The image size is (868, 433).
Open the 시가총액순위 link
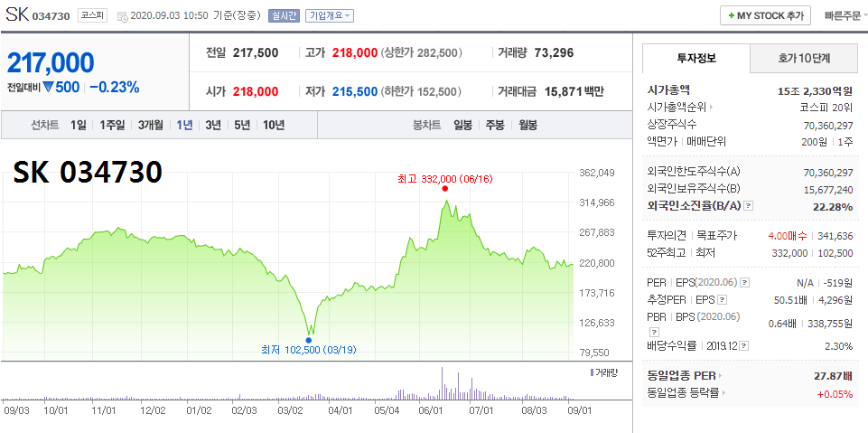click(680, 108)
